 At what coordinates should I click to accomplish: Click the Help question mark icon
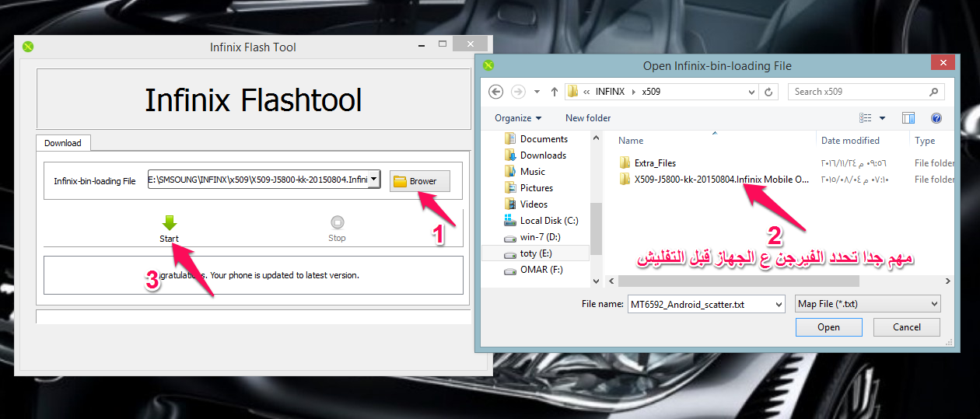[x=936, y=118]
